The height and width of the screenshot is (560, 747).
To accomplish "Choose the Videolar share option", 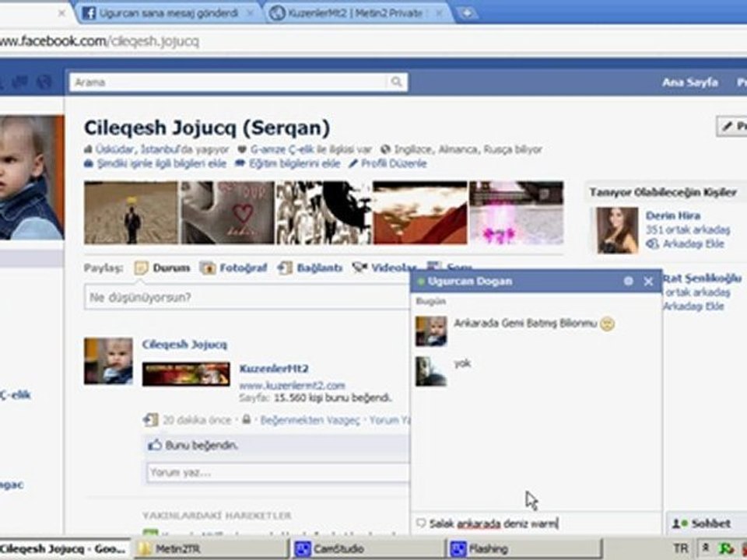I will point(384,268).
